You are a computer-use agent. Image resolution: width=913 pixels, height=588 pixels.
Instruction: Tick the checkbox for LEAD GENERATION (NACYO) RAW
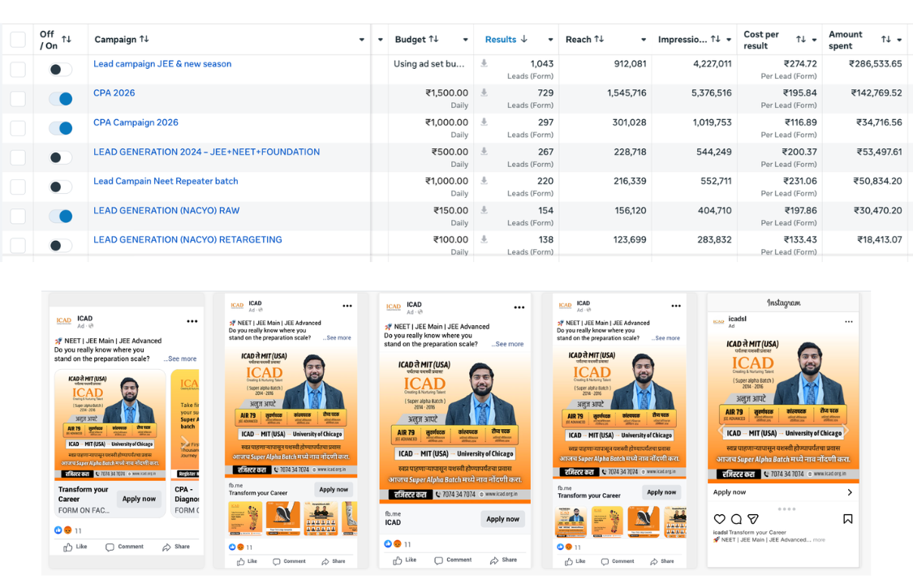18,216
